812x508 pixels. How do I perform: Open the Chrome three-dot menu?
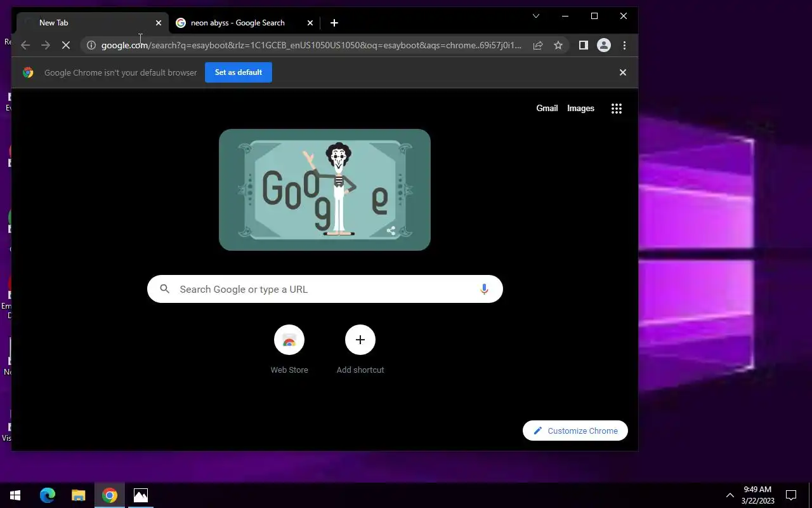tap(624, 45)
